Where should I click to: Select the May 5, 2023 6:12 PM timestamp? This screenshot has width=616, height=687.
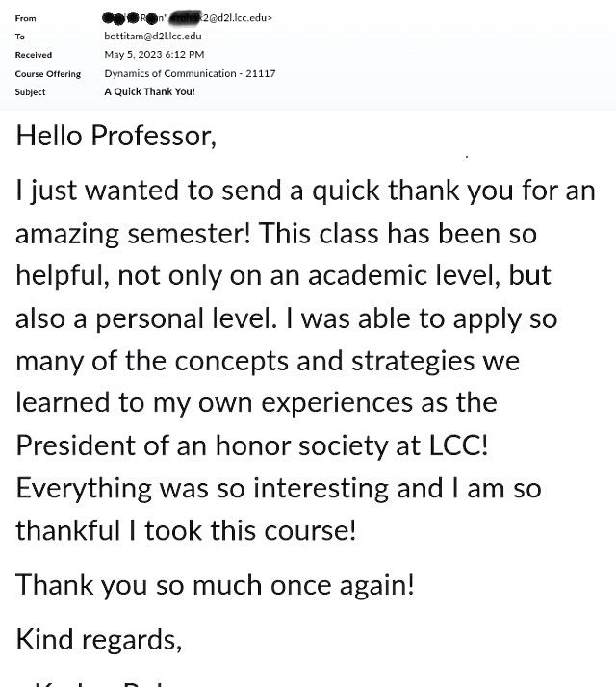coord(154,55)
